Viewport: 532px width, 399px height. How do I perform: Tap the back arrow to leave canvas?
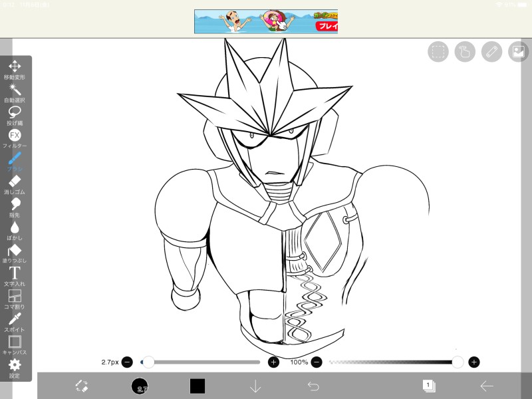[x=487, y=386]
